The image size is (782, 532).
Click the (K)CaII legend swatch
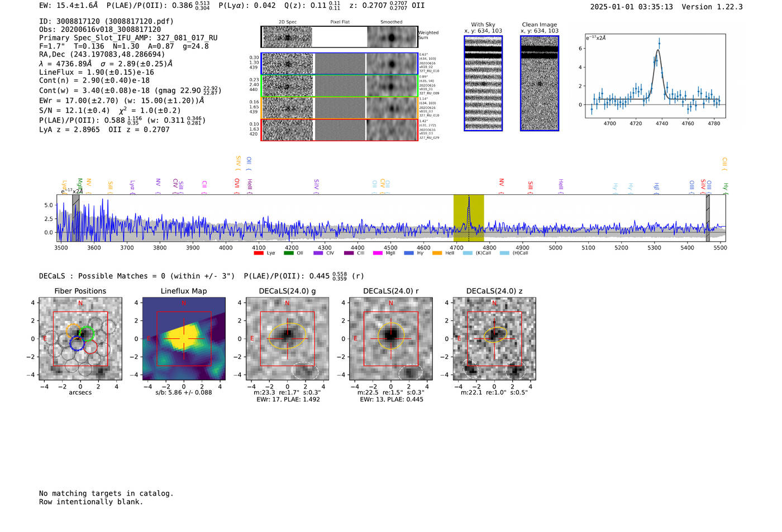[468, 253]
